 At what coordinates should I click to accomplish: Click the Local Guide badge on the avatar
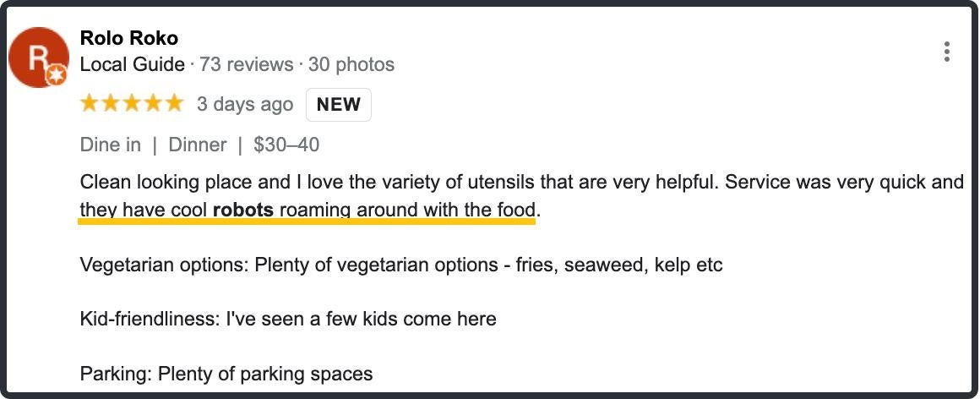coord(57,76)
